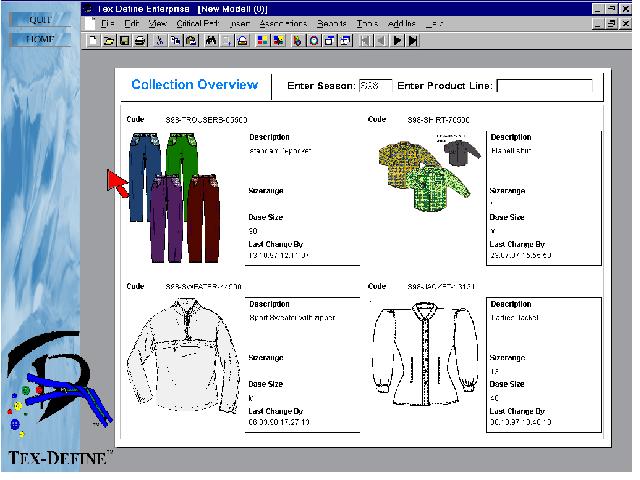This screenshot has width=640, height=480.
Task: Click the Enter Product Line field
Action: (x=544, y=86)
